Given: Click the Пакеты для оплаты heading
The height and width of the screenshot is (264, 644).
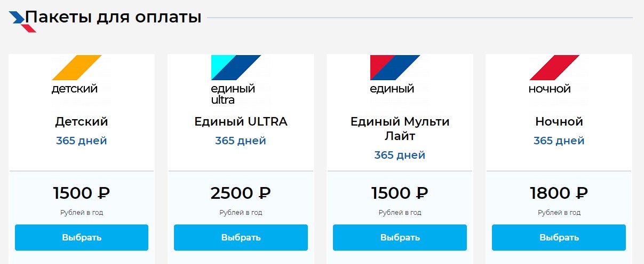Looking at the screenshot, I should coord(113,17).
